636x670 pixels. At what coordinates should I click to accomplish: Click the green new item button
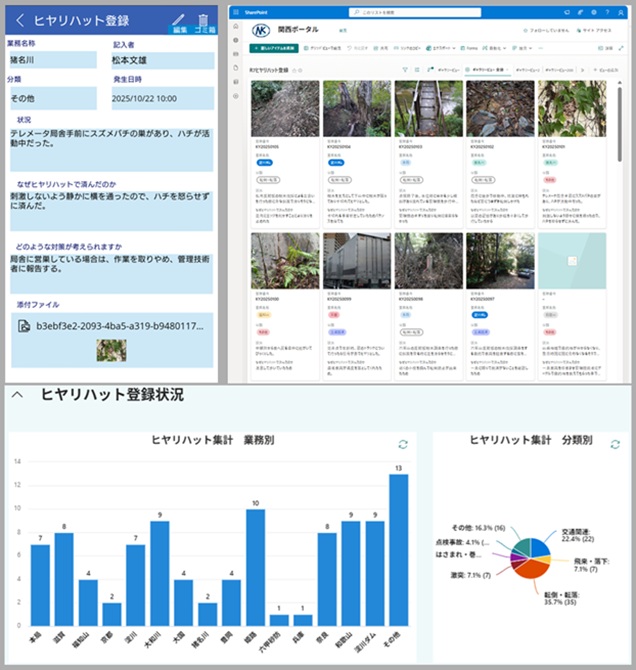pyautogui.click(x=272, y=48)
